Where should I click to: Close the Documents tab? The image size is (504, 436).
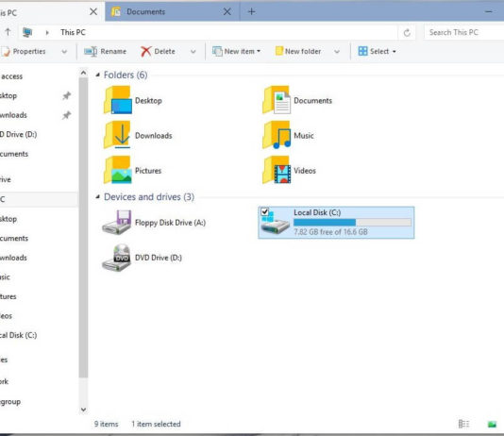click(227, 12)
